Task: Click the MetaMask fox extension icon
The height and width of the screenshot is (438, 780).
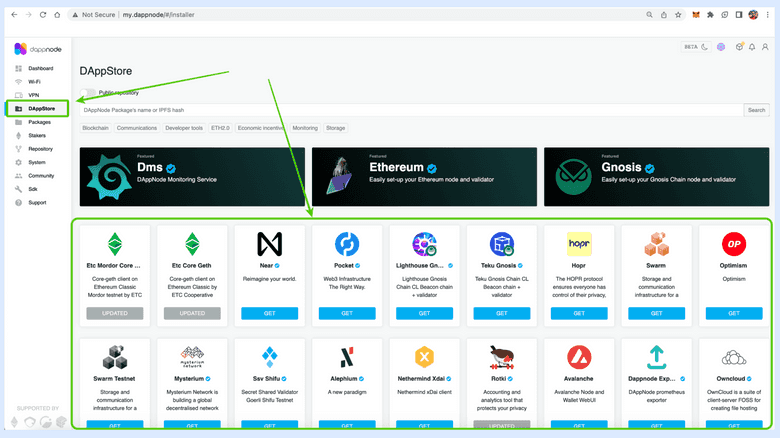Action: [695, 16]
